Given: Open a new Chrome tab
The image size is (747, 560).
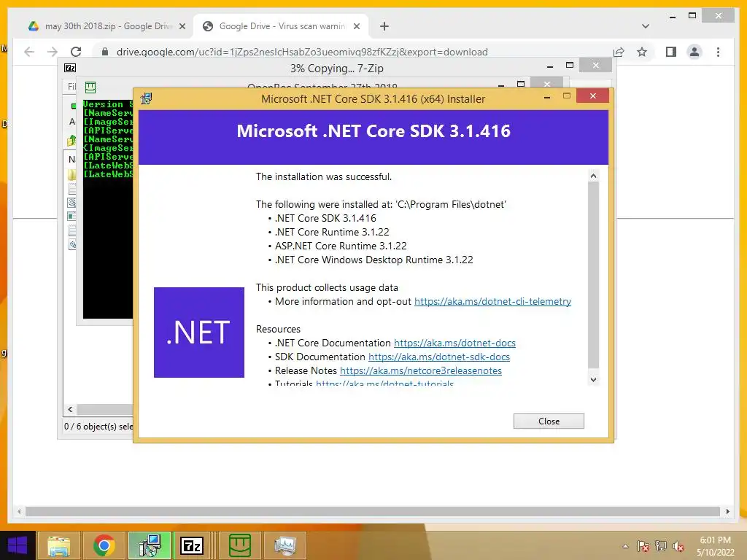Looking at the screenshot, I should [x=384, y=26].
